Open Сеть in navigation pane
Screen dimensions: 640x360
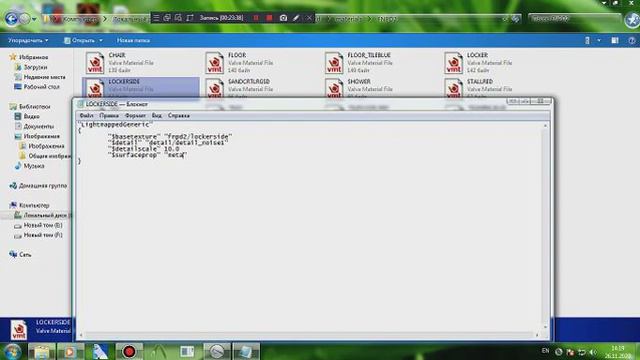(x=20, y=254)
